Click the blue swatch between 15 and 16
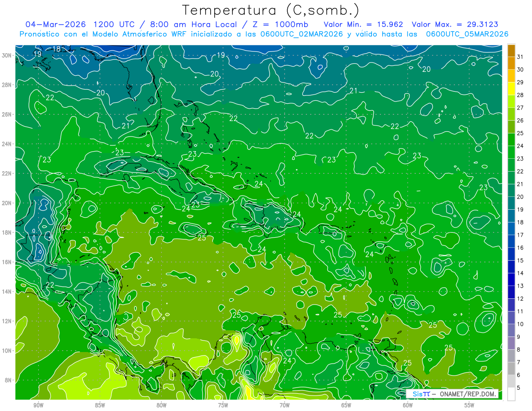532x411 pixels. pyautogui.click(x=511, y=255)
